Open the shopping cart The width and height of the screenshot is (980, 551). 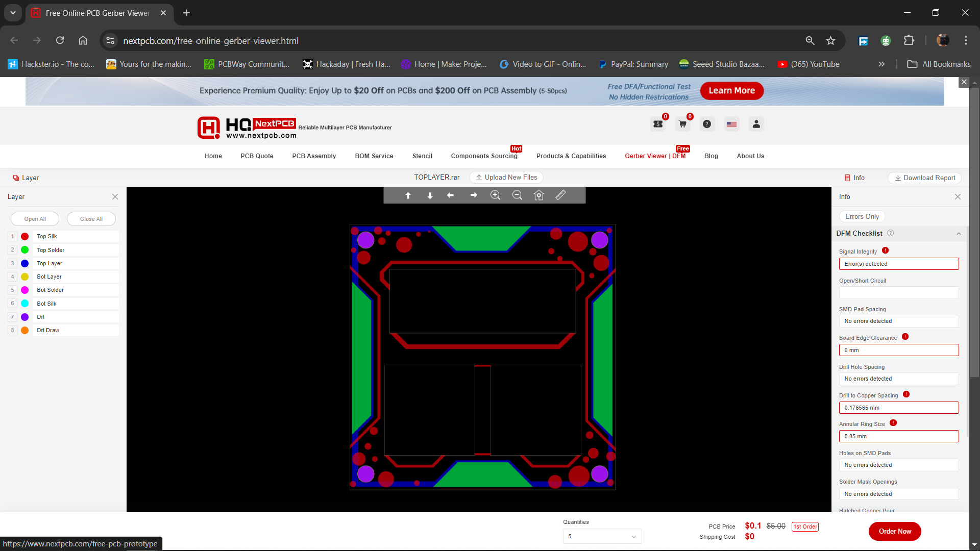pos(682,124)
